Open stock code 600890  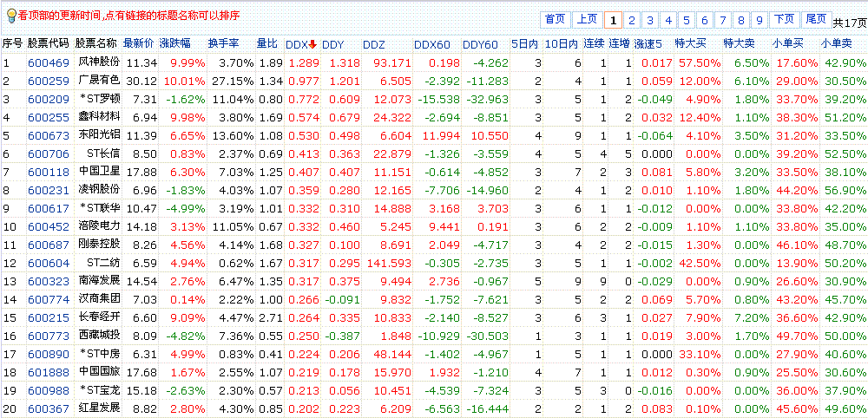(x=49, y=355)
